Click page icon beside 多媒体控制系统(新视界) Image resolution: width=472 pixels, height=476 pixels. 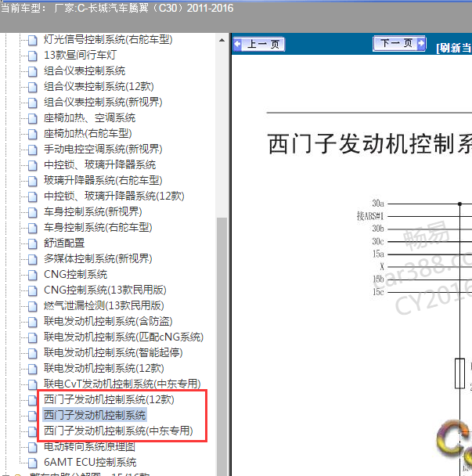pos(32,259)
